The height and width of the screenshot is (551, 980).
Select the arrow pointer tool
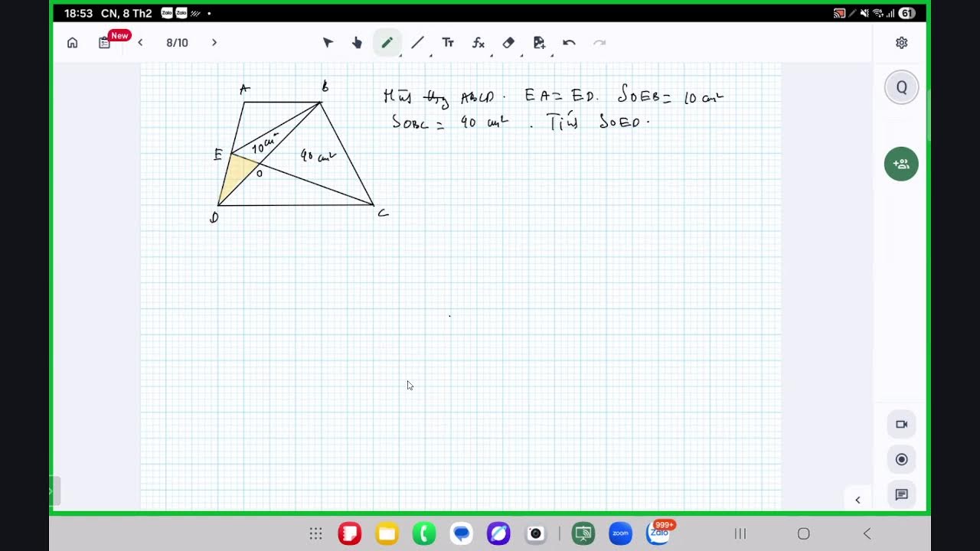point(328,43)
